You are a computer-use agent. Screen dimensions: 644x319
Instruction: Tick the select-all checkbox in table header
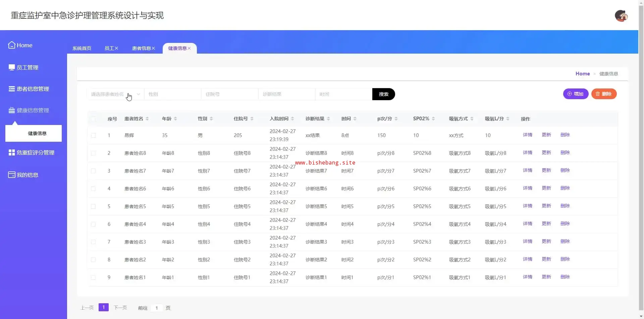click(x=93, y=119)
